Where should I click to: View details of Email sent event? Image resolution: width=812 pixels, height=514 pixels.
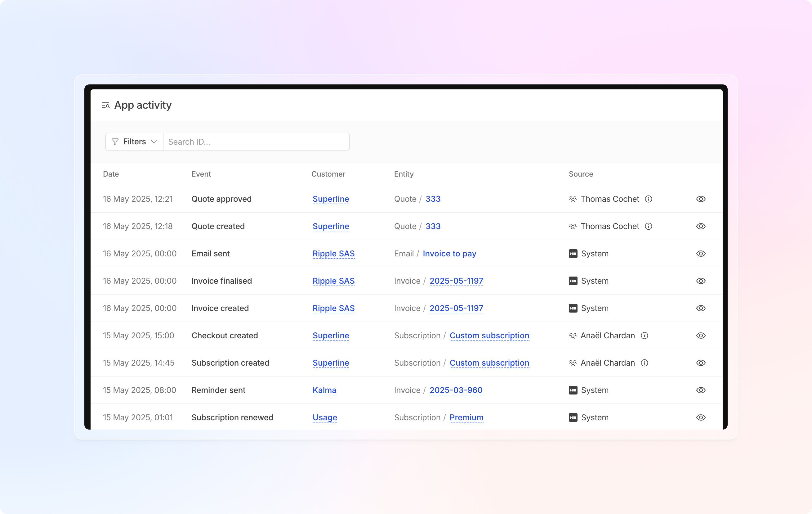tap(701, 254)
